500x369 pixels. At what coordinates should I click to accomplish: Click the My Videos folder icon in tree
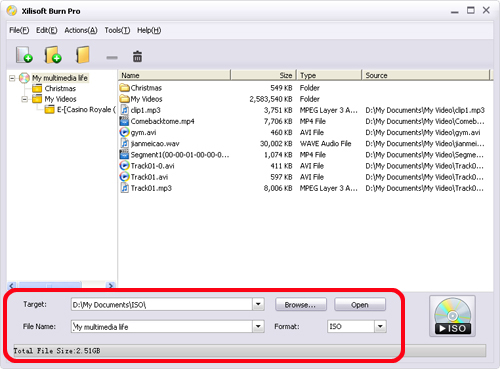coord(37,99)
